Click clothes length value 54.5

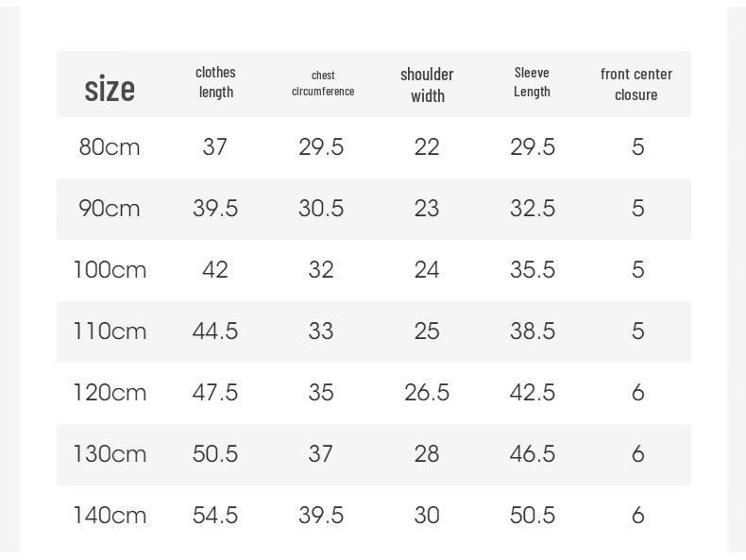215,516
